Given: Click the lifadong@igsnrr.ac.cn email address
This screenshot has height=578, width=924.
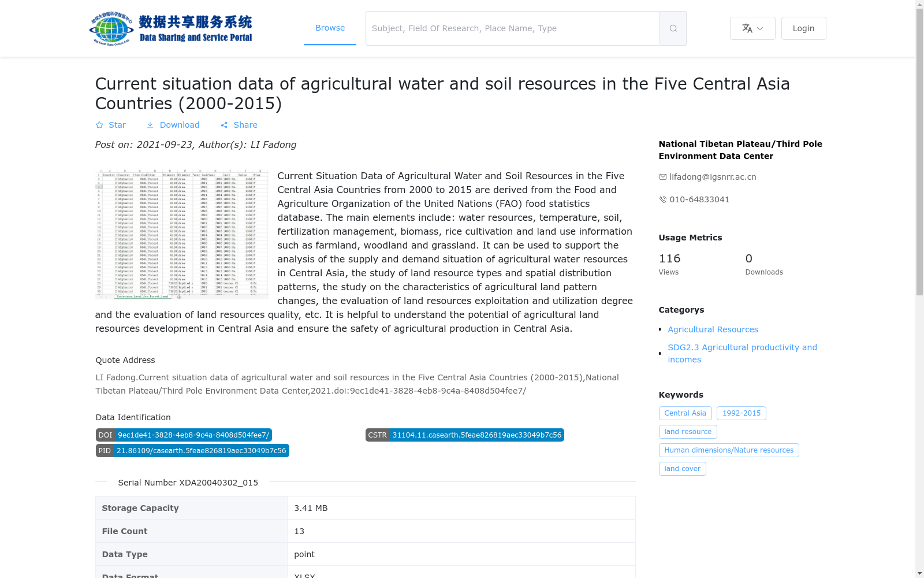Looking at the screenshot, I should click(713, 177).
